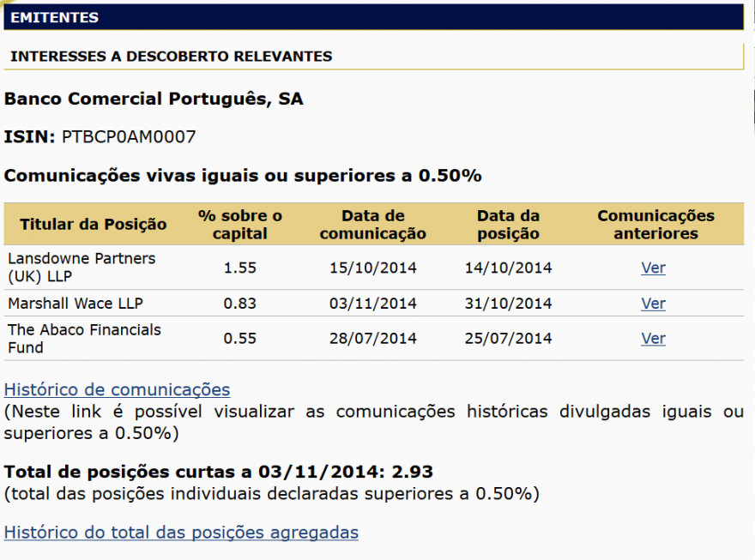The width and height of the screenshot is (755, 560).
Task: Click the 0.83 capital percentage value
Action: 239,304
